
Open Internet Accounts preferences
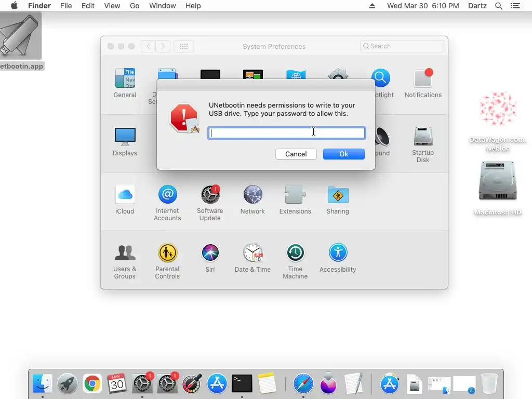click(x=167, y=203)
